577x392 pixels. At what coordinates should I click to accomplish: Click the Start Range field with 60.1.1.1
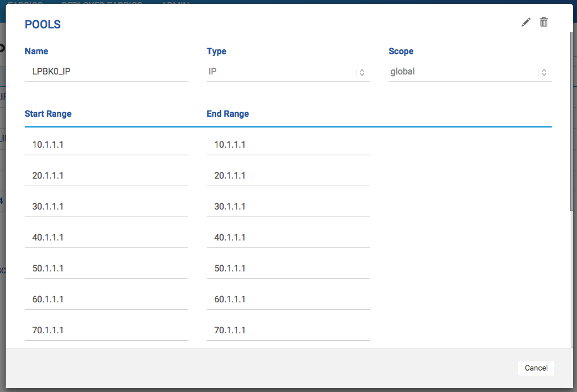(106, 299)
